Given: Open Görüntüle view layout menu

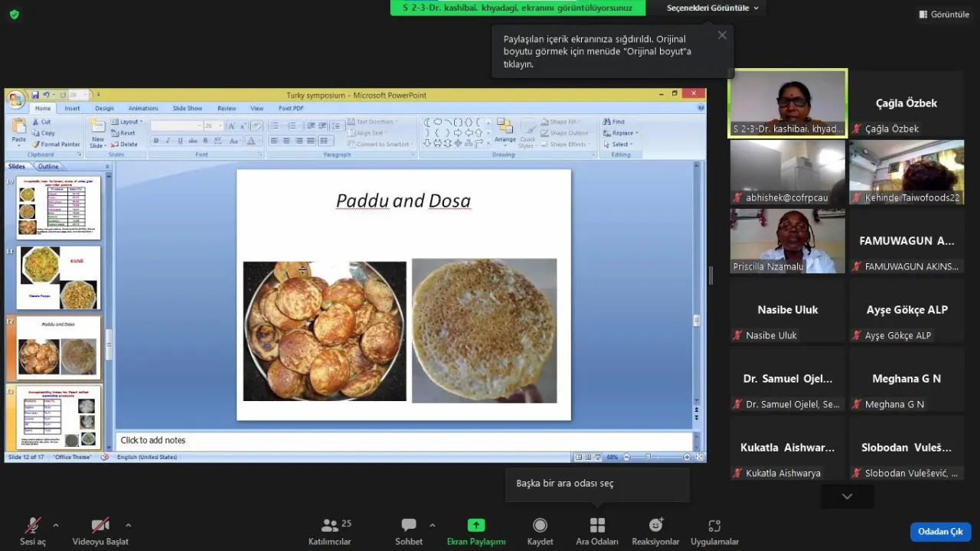Looking at the screenshot, I should pyautogui.click(x=944, y=15).
